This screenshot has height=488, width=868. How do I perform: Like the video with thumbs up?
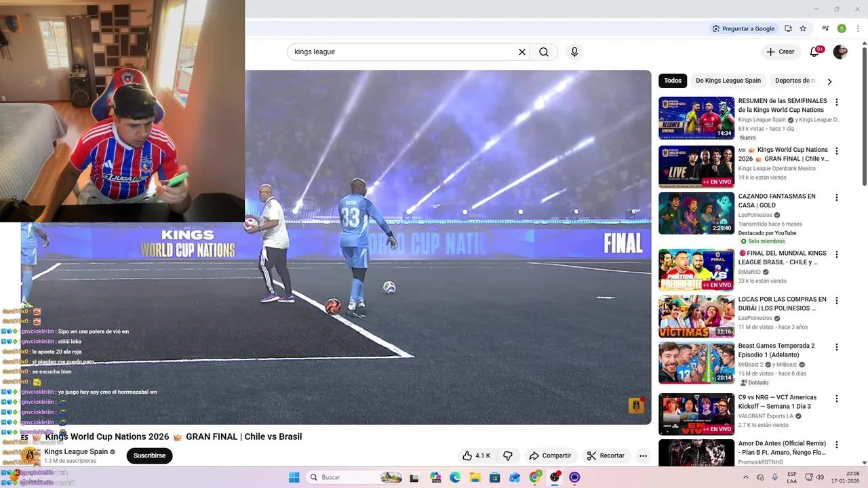click(476, 455)
